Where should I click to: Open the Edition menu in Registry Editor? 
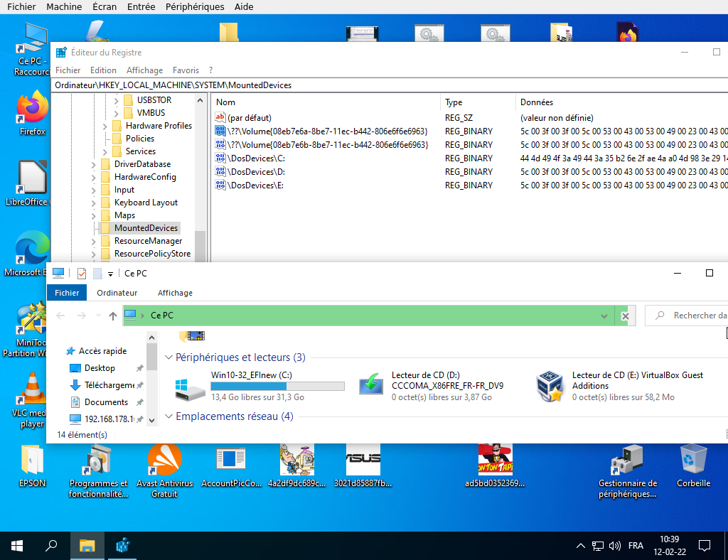[103, 70]
